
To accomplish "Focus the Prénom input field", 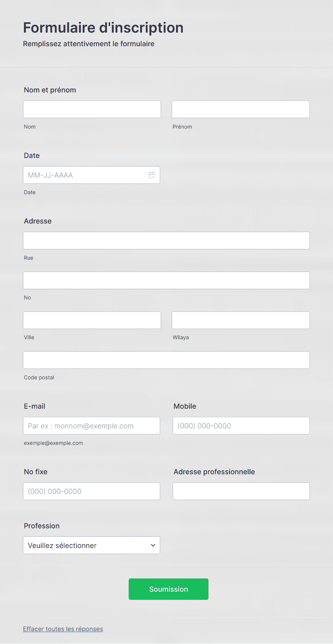I will point(241,109).
